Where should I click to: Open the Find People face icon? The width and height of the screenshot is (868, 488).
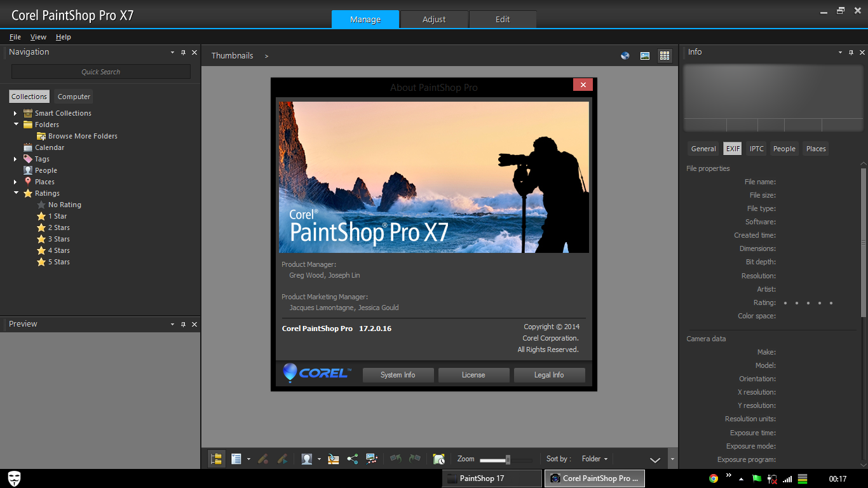[x=307, y=459]
